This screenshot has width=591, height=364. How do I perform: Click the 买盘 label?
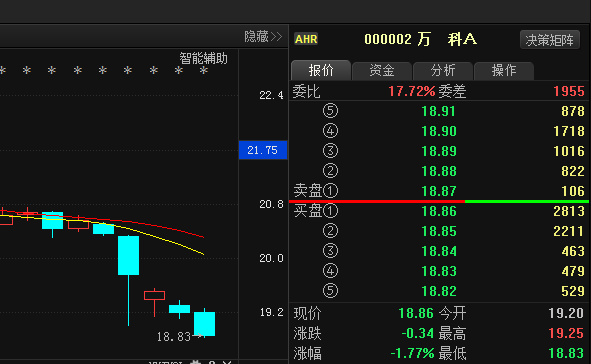pyautogui.click(x=308, y=211)
